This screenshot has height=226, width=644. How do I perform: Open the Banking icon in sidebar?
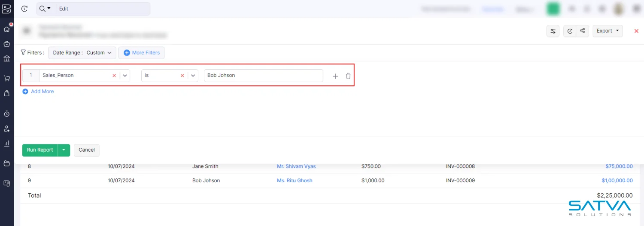pyautogui.click(x=6, y=58)
